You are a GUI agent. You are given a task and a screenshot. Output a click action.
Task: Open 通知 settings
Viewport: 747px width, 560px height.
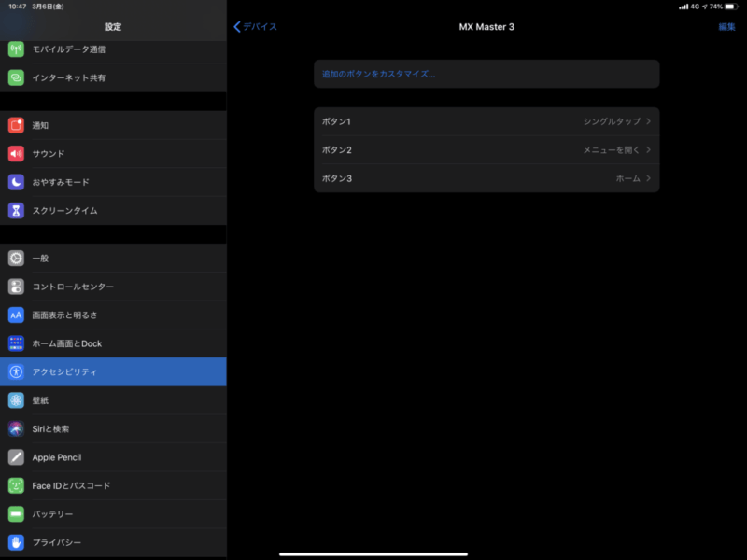113,125
